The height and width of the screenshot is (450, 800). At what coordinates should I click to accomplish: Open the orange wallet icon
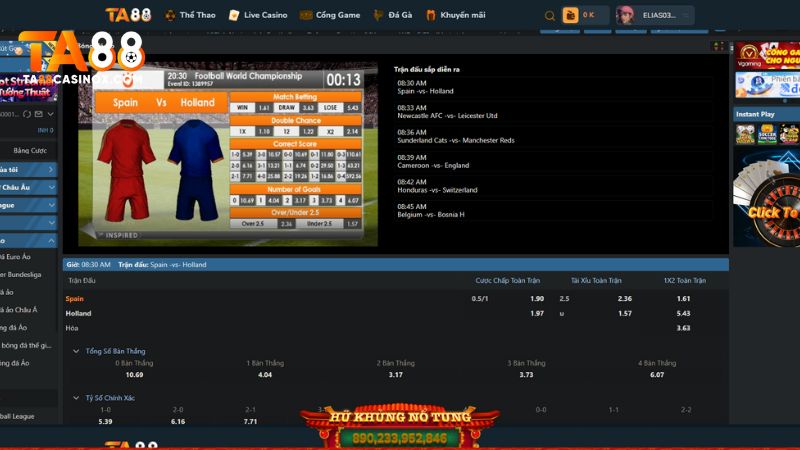[570, 15]
